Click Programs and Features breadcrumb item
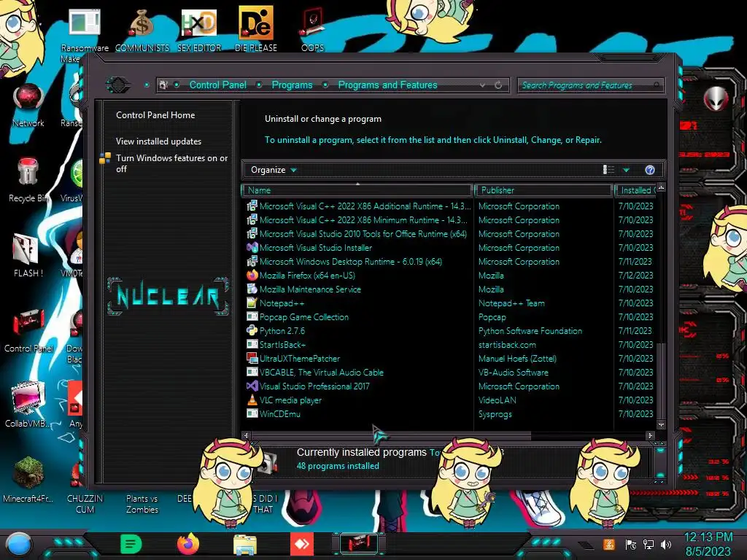747x560 pixels. [387, 85]
